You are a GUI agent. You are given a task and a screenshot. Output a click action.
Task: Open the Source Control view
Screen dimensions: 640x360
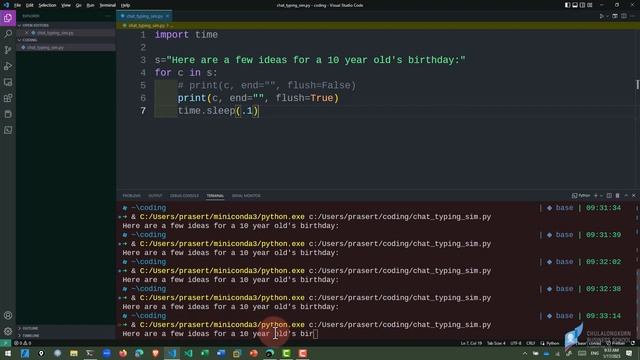click(x=8, y=50)
